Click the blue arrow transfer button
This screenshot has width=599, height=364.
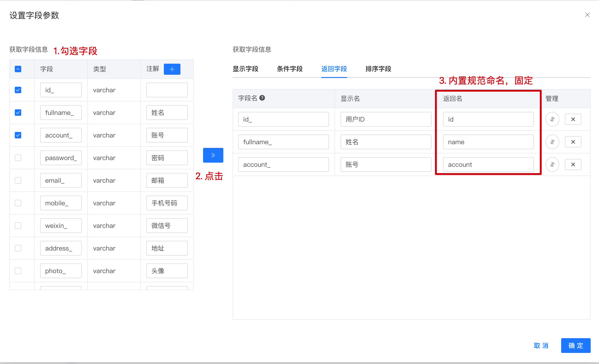[213, 155]
